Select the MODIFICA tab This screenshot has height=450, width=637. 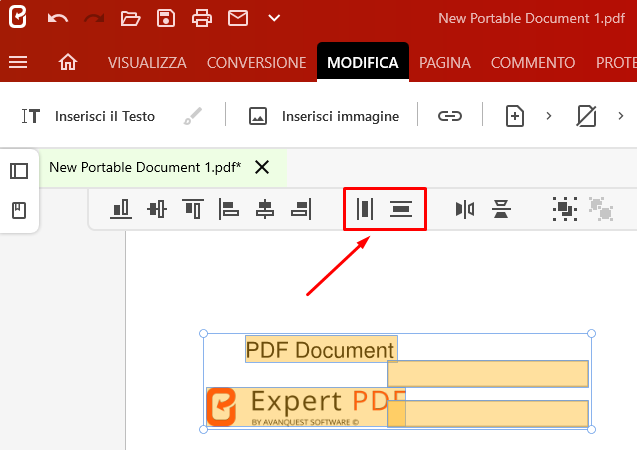[x=363, y=62]
